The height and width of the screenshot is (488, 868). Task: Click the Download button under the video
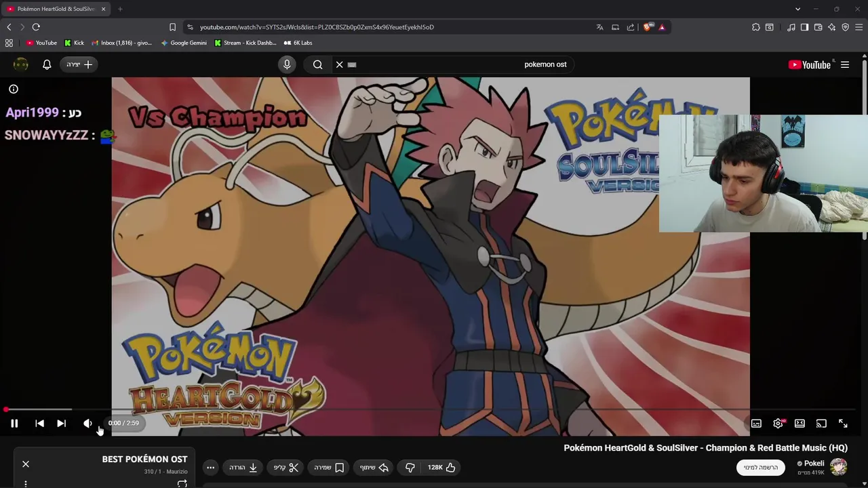point(243,468)
